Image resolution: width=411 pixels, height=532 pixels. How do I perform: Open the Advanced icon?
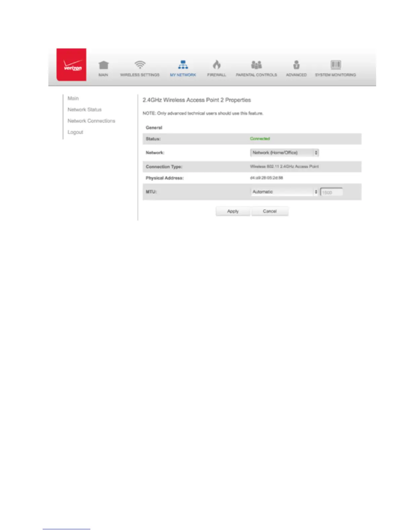[296, 64]
